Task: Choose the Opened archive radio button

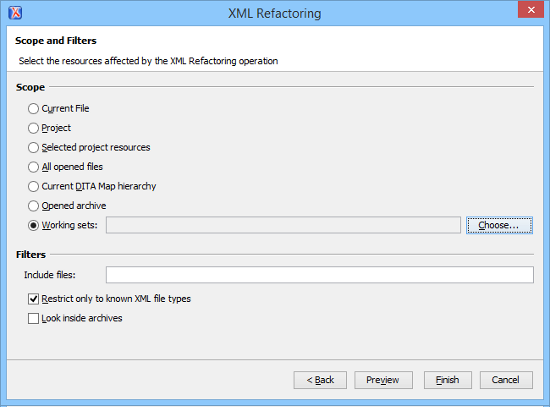Action: pyautogui.click(x=33, y=206)
